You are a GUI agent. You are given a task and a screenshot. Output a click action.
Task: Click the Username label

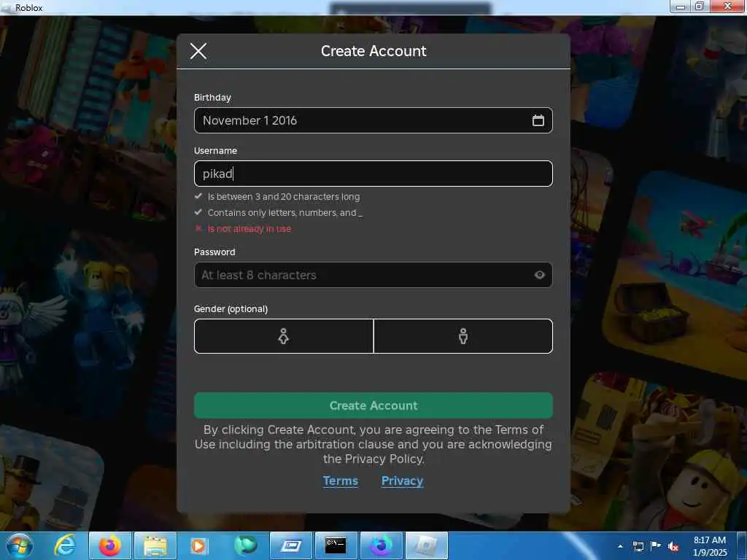point(215,151)
